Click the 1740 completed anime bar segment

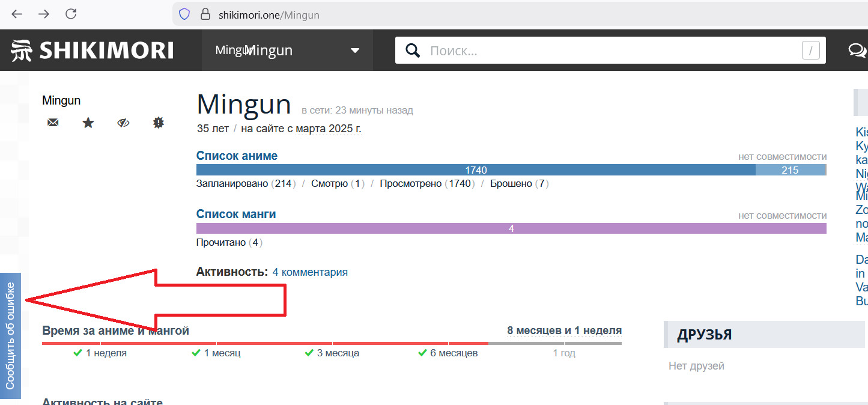pos(476,170)
